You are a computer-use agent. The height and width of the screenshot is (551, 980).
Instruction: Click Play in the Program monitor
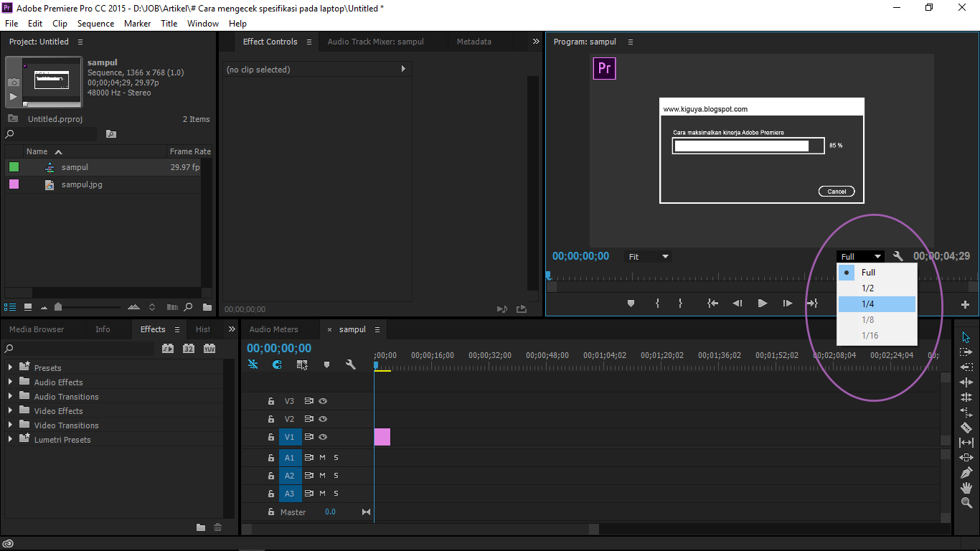tap(762, 303)
